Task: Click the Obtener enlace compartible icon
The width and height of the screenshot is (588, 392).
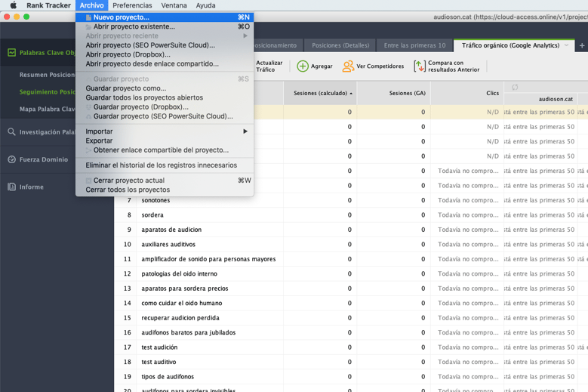Action: pyautogui.click(x=88, y=150)
